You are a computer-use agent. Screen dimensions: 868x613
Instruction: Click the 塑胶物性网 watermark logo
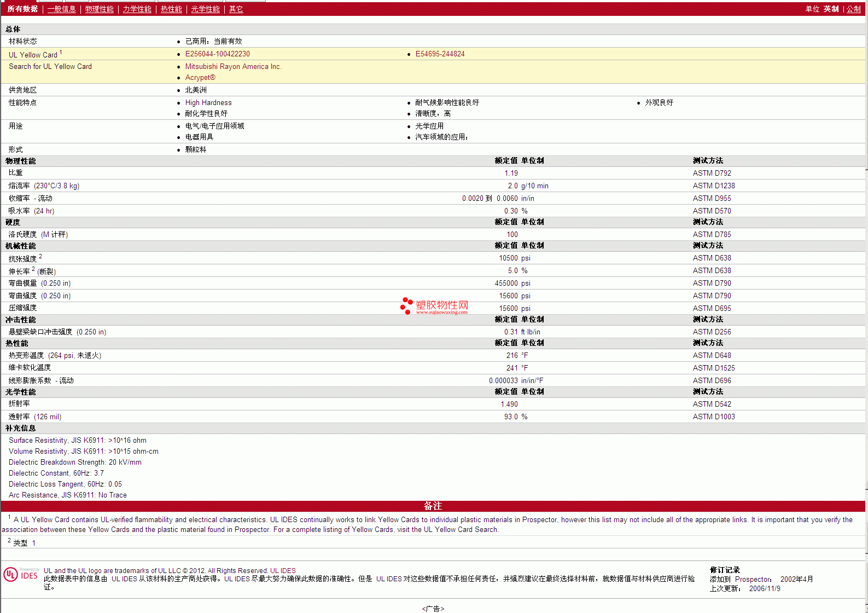[434, 306]
